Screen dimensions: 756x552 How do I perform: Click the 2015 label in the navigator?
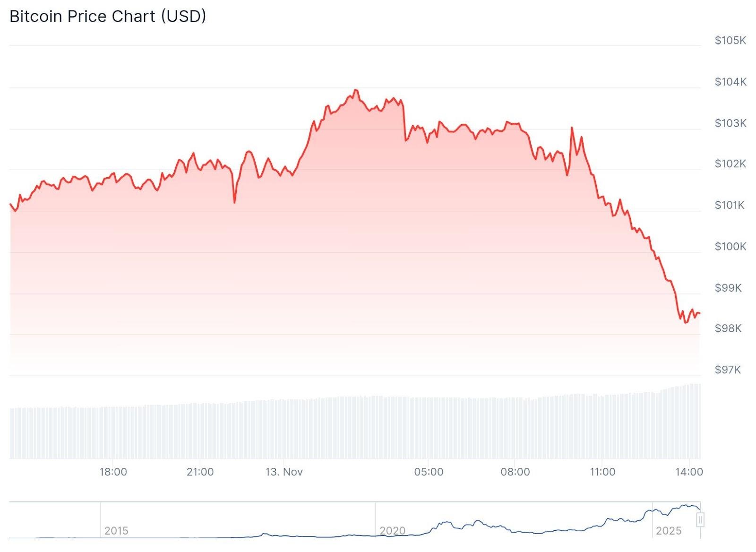[116, 530]
